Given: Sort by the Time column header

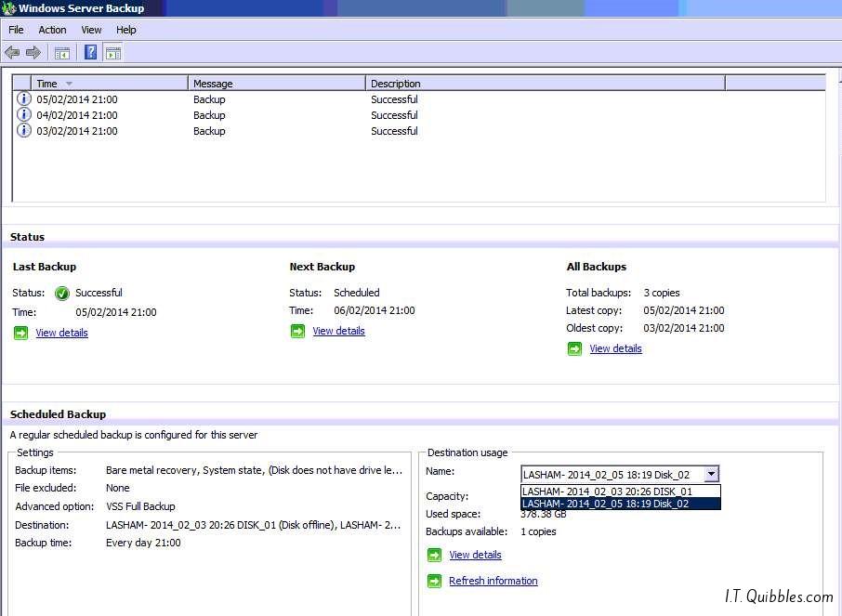Looking at the screenshot, I should coord(110,84).
